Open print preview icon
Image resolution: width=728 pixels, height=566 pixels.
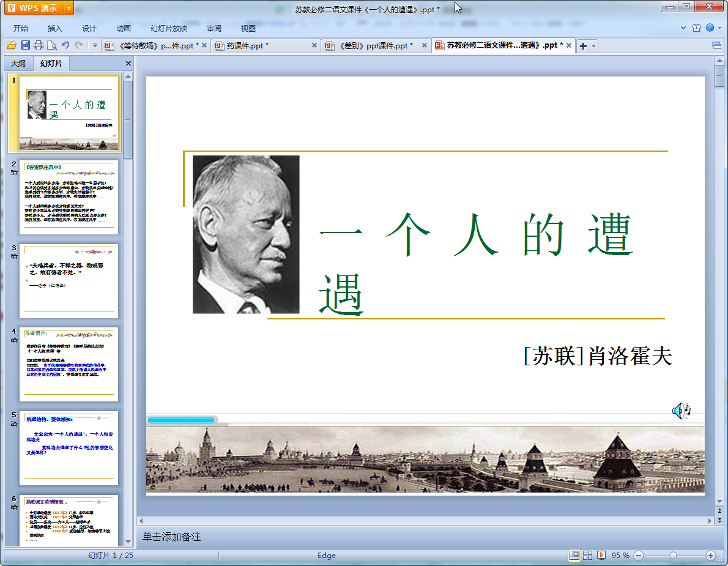pyautogui.click(x=52, y=45)
